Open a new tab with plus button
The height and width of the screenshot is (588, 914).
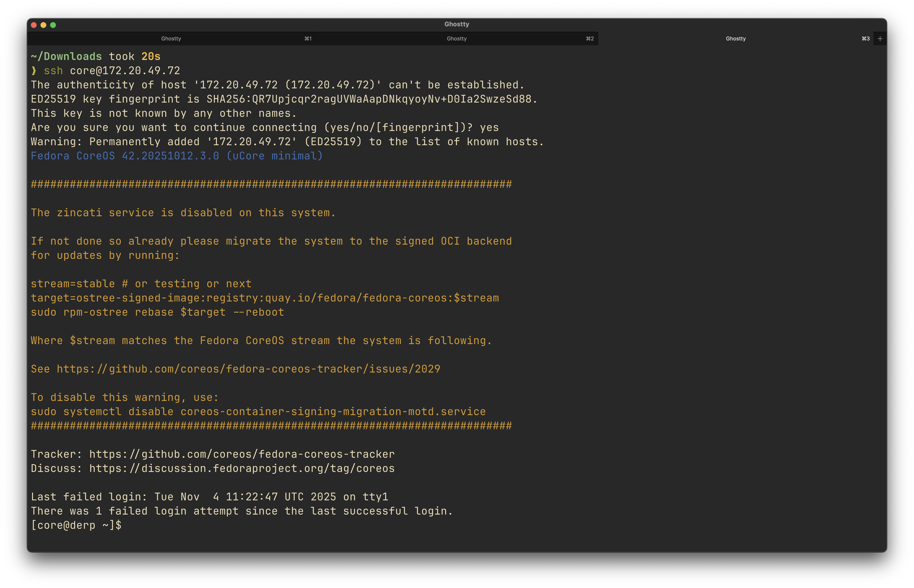(880, 39)
